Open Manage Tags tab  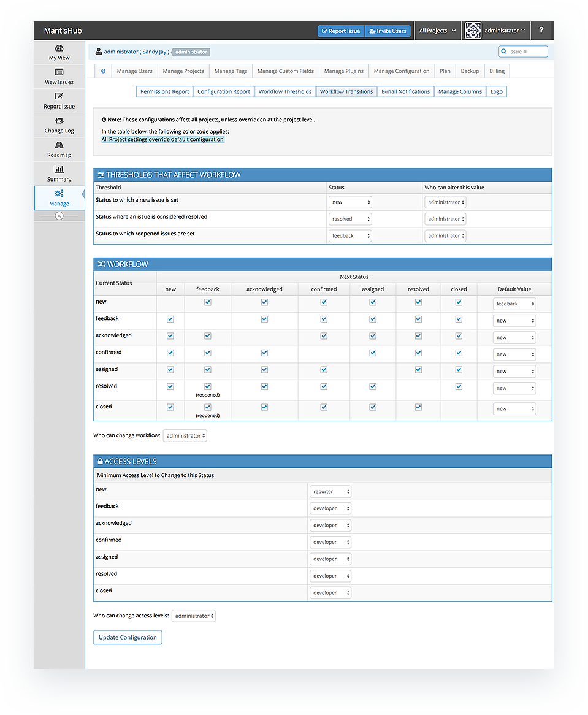pos(231,71)
